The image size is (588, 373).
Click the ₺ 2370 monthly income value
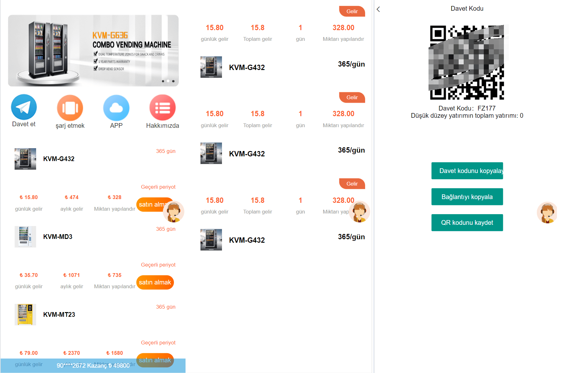(x=72, y=353)
